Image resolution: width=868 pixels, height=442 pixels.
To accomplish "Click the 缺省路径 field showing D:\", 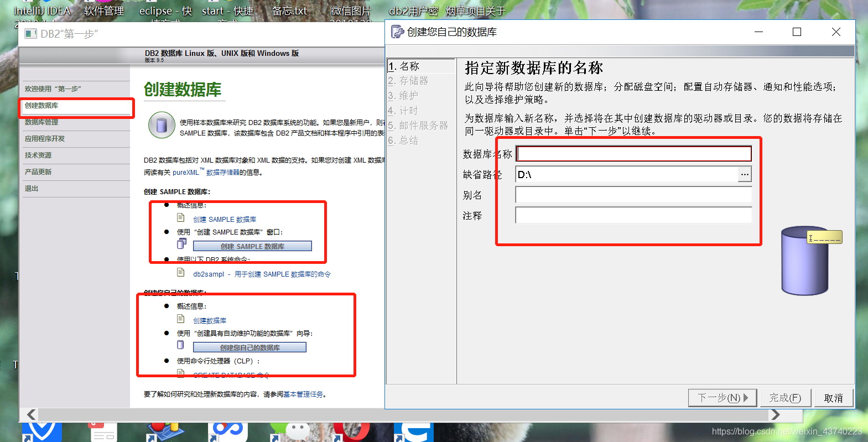I will click(627, 175).
